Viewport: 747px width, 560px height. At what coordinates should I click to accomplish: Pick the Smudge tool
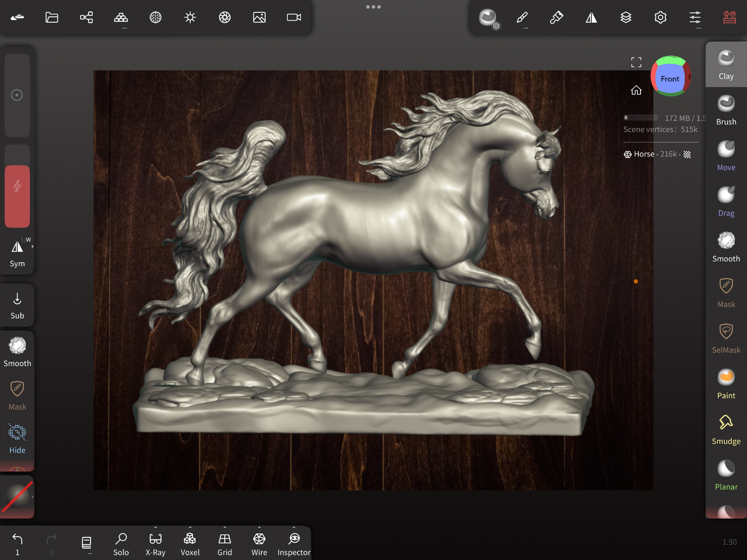[x=726, y=429]
